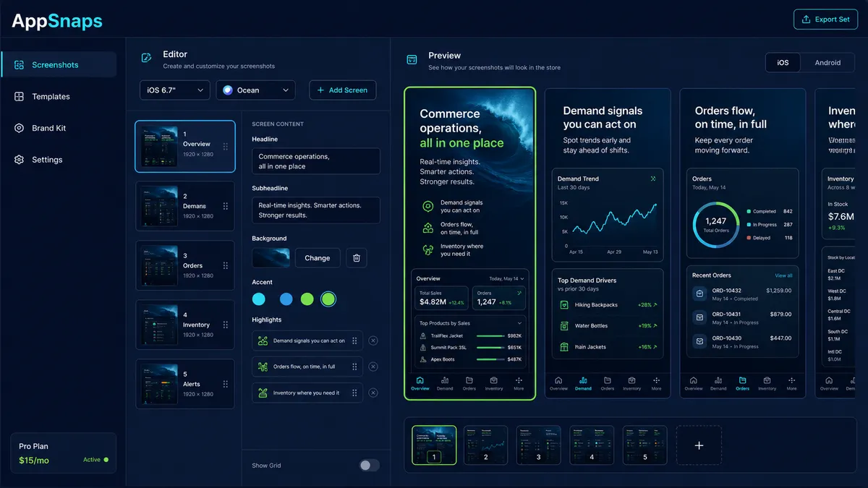Select the drag handle of Inventory screen
The height and width of the screenshot is (488, 868).
[x=225, y=325]
